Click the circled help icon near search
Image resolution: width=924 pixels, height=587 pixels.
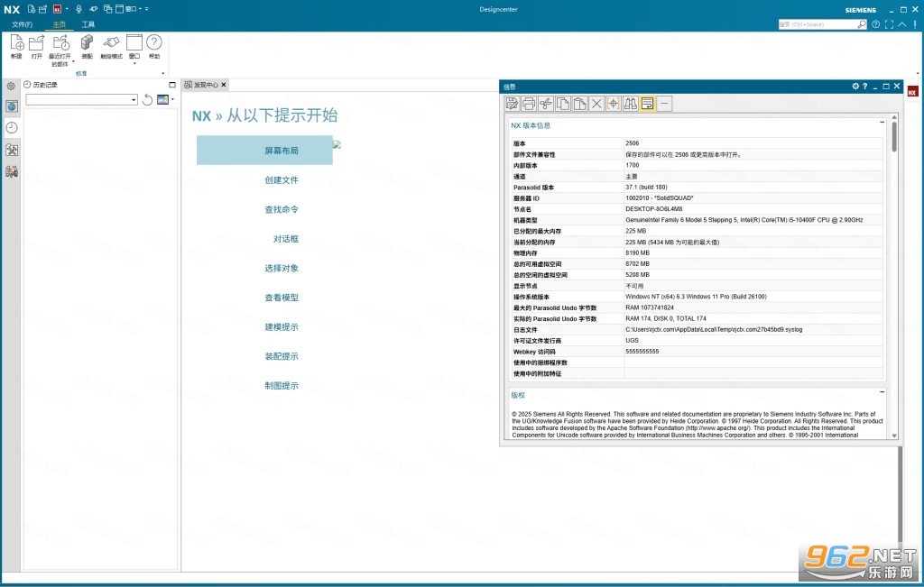tap(875, 24)
